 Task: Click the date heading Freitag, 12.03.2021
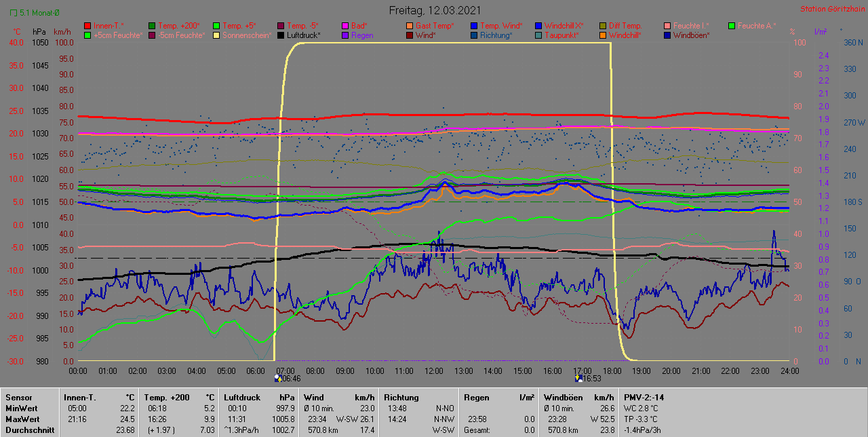pyautogui.click(x=435, y=10)
